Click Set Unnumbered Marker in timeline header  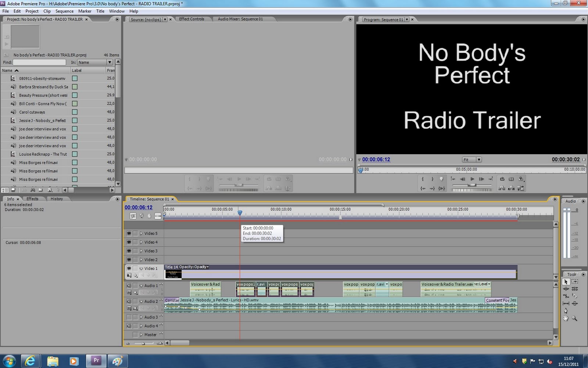(x=149, y=216)
